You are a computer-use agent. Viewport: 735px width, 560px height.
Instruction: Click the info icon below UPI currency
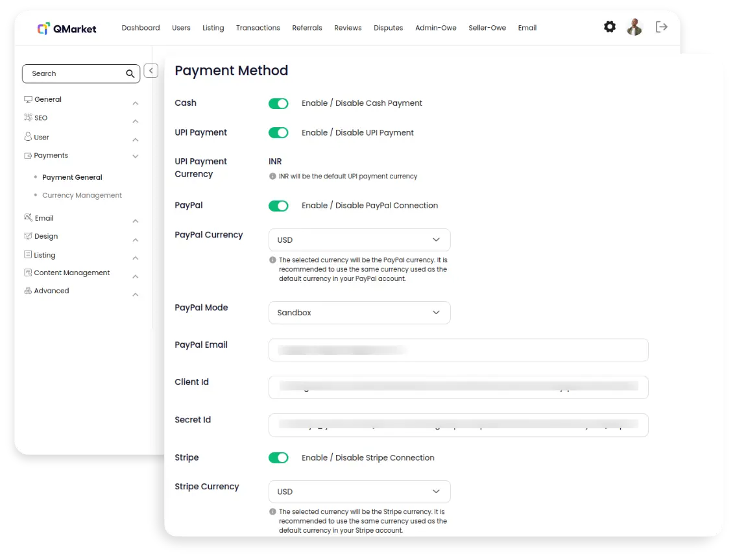pos(272,177)
